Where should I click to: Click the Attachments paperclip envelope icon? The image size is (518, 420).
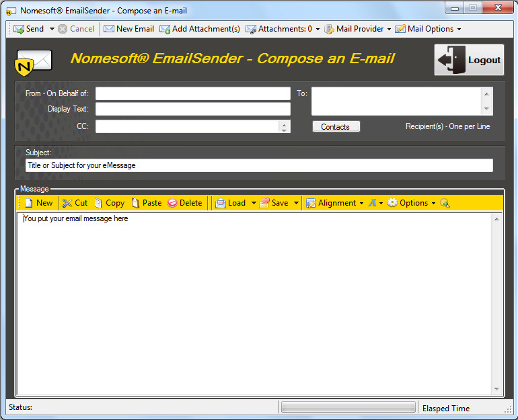tap(251, 30)
